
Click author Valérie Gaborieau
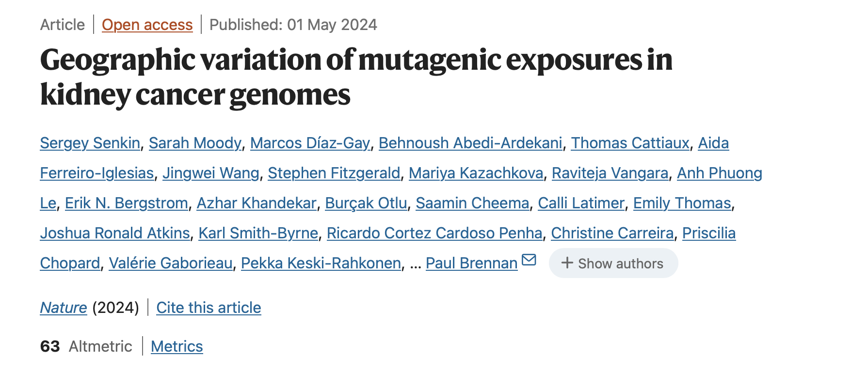tap(171, 263)
